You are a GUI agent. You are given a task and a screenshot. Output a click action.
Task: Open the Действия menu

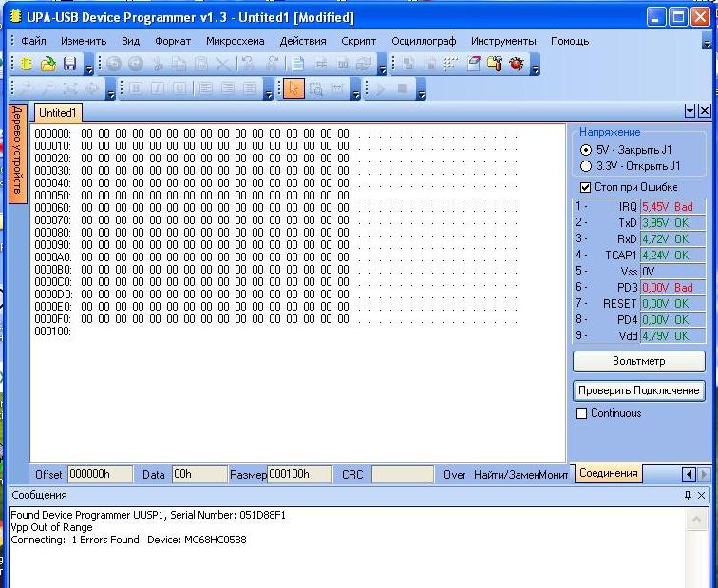pyautogui.click(x=303, y=41)
